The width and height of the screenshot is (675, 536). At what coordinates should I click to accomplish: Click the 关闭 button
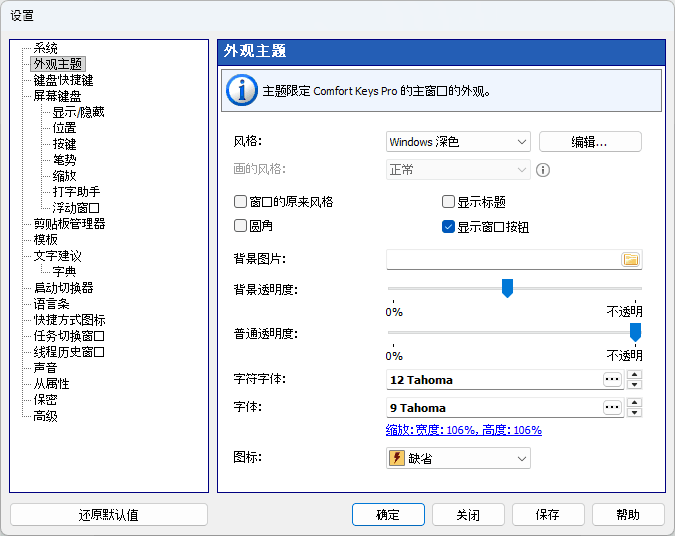click(x=468, y=514)
